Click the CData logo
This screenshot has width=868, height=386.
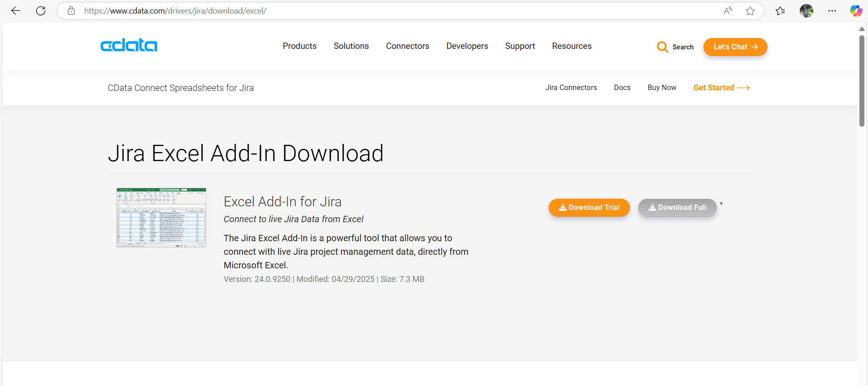point(129,45)
